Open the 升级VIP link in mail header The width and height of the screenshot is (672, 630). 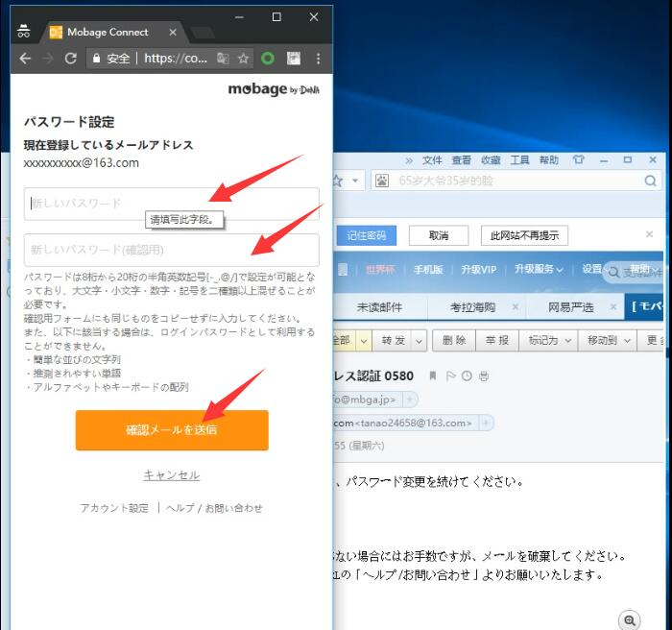(x=479, y=270)
